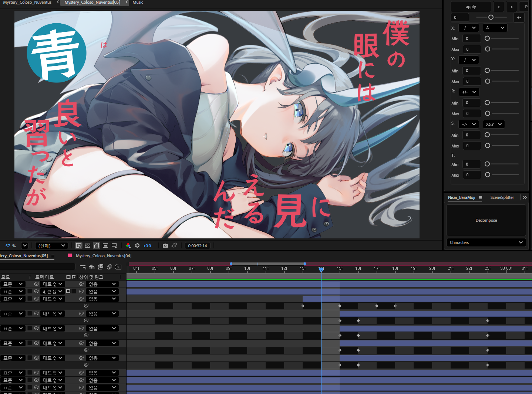Show hidden panels with the double-arrow icon
The image size is (532, 394).
525,197
